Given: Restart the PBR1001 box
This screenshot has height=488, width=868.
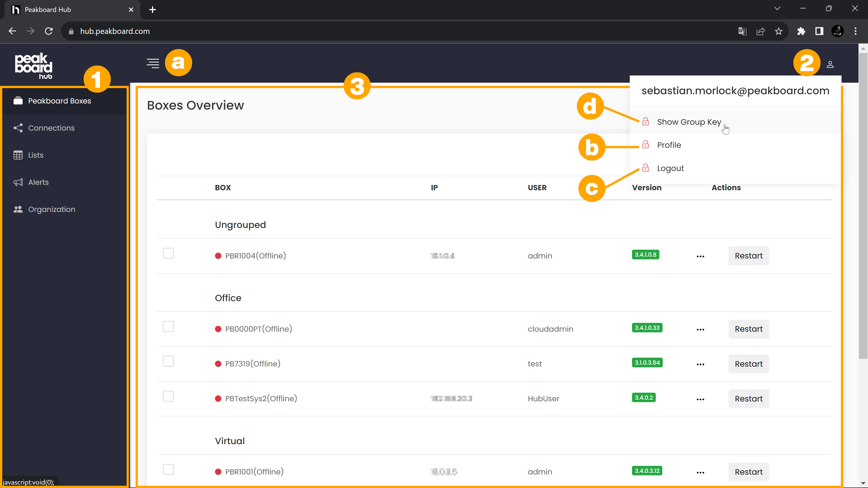Looking at the screenshot, I should [x=748, y=472].
